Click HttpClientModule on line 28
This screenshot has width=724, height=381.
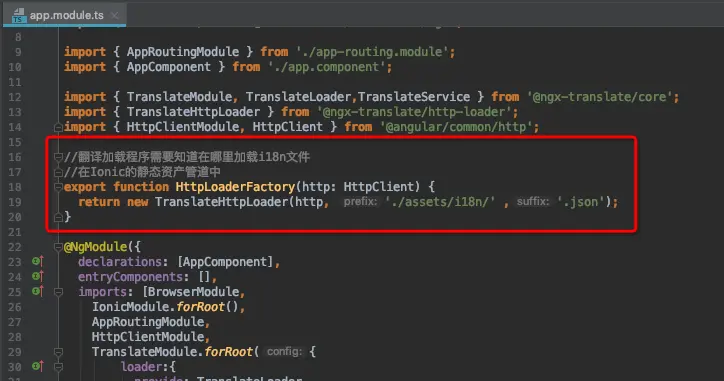[x=148, y=337]
